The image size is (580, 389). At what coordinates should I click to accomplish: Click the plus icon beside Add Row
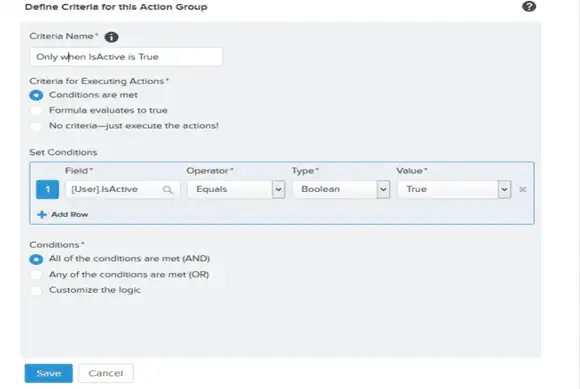pyautogui.click(x=42, y=214)
